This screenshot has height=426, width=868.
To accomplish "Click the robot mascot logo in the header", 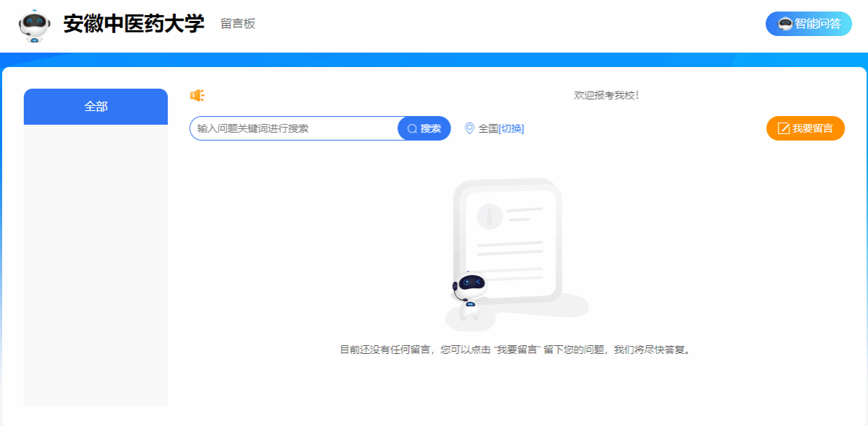I will 34,26.
